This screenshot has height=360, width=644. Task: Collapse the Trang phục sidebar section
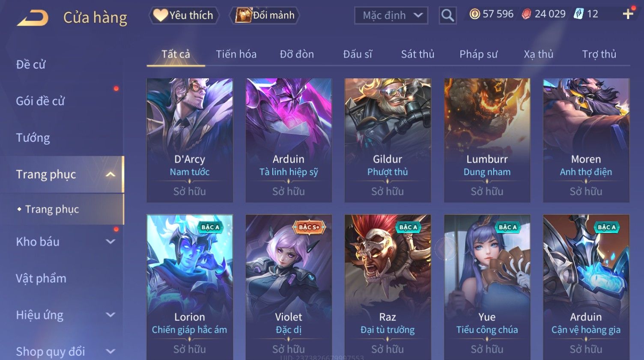[x=110, y=174]
